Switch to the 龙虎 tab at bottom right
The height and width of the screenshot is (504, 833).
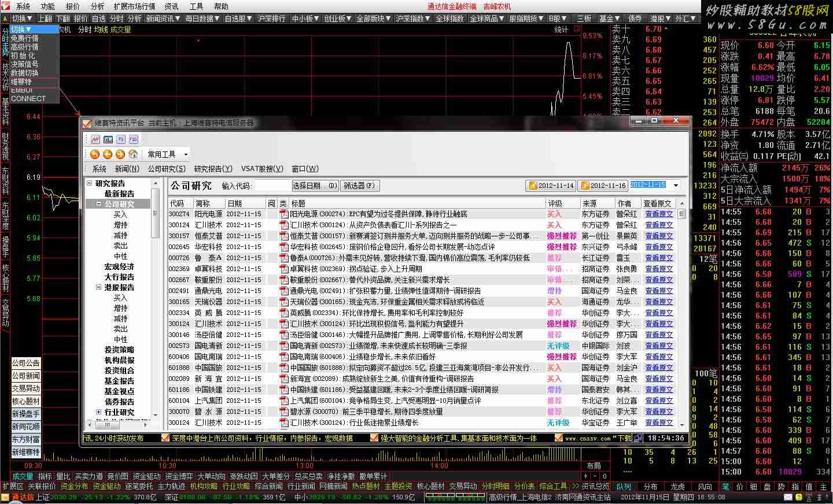click(677, 487)
